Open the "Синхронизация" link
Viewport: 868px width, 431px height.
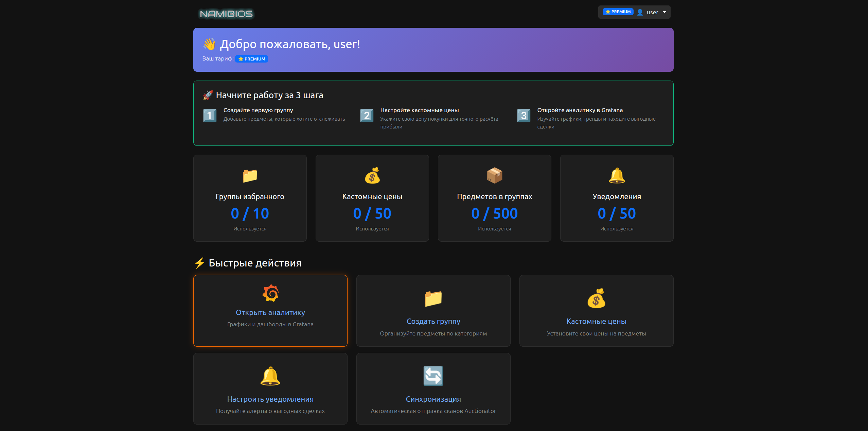coord(433,399)
